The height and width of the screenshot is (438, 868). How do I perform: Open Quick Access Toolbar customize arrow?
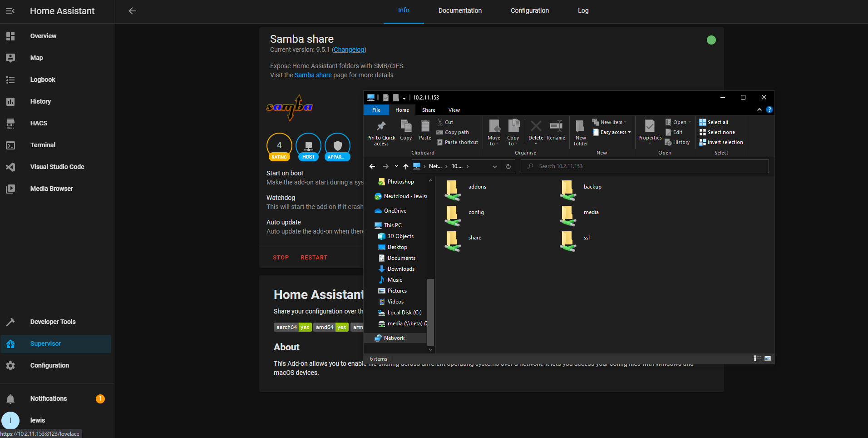(404, 98)
